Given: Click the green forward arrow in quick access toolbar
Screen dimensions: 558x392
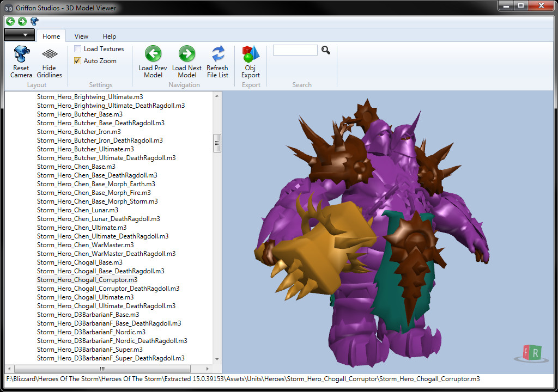Looking at the screenshot, I should click(x=22, y=21).
